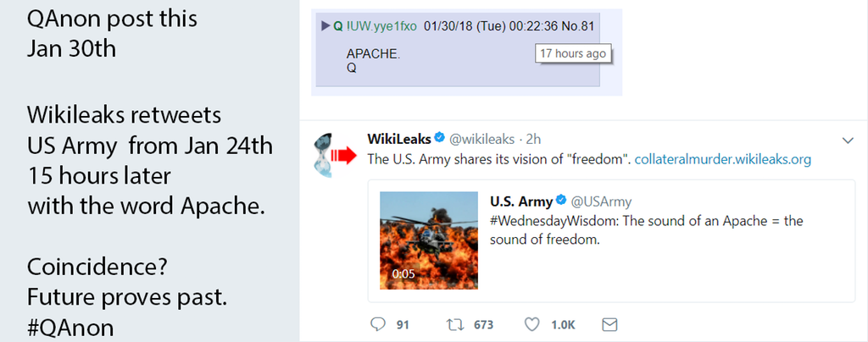Open the collateralmurder.wikileaks.org link
Image resolution: width=868 pixels, height=342 pixels.
[723, 158]
